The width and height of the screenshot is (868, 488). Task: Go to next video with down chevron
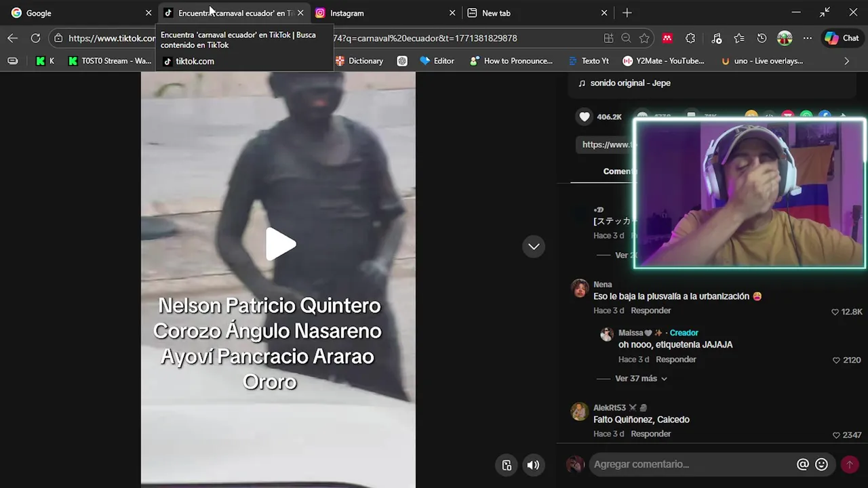click(x=534, y=246)
